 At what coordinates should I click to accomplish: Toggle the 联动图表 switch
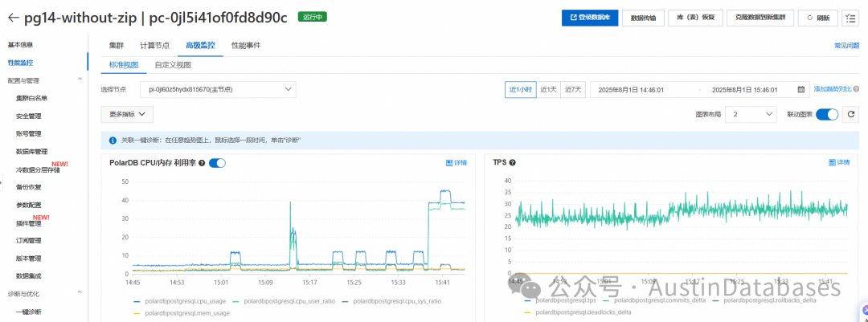click(827, 115)
